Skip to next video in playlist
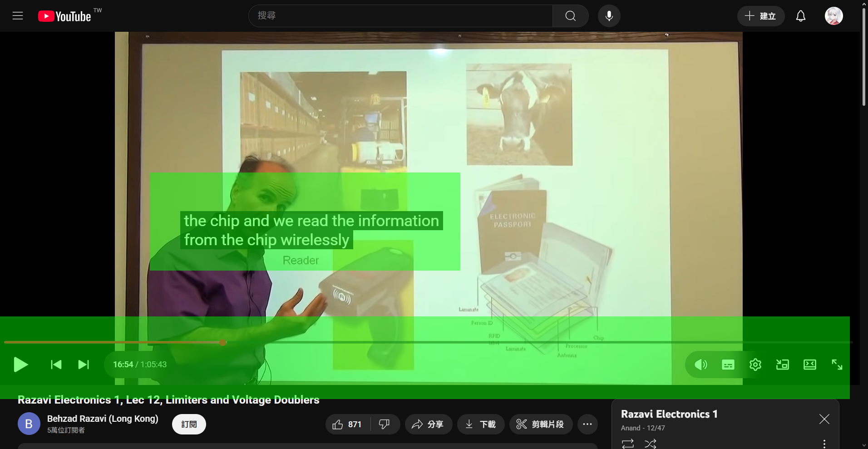The image size is (868, 449). coord(84,365)
